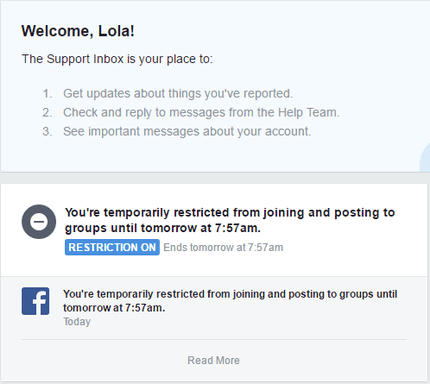Click 'Check and reply to messages' list item
Image resolution: width=430 pixels, height=384 pixels.
click(201, 112)
